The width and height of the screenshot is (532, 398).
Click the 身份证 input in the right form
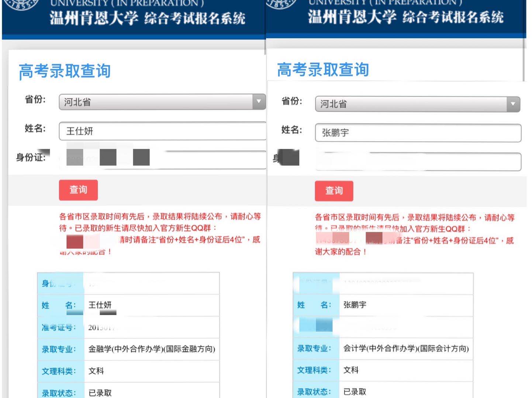click(x=418, y=162)
